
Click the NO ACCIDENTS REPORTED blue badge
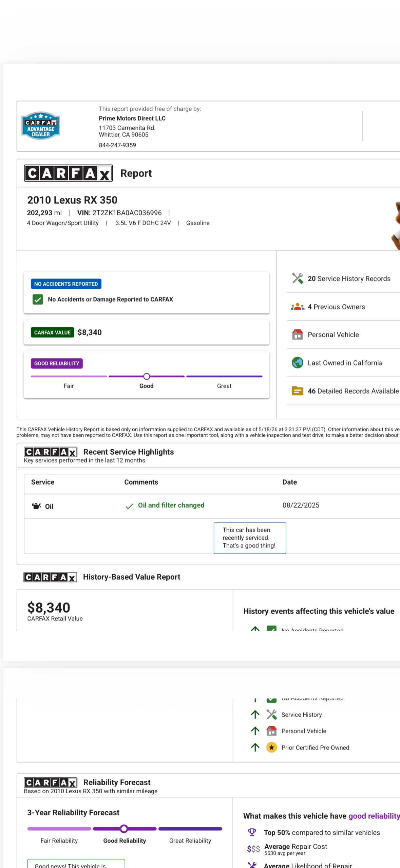pyautogui.click(x=66, y=284)
